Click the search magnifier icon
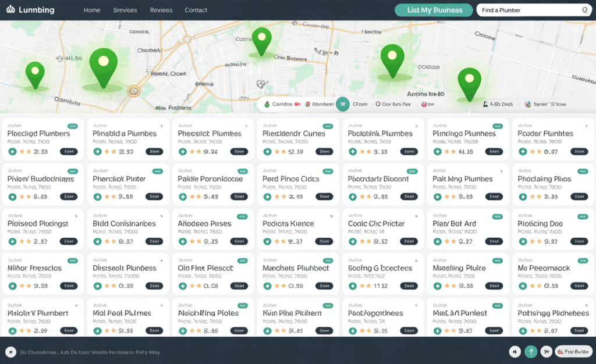Viewport: 596px width, 364px height. [584, 10]
